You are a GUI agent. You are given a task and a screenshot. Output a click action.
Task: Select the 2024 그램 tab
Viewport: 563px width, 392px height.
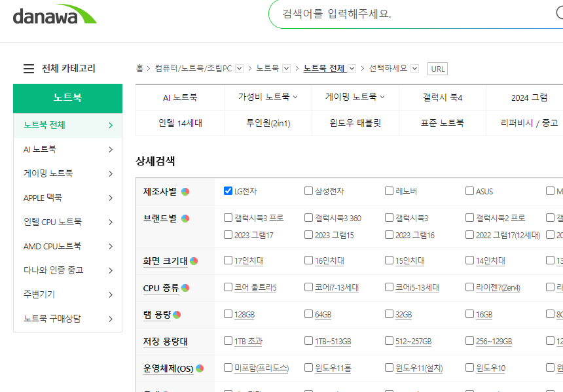[x=529, y=98]
